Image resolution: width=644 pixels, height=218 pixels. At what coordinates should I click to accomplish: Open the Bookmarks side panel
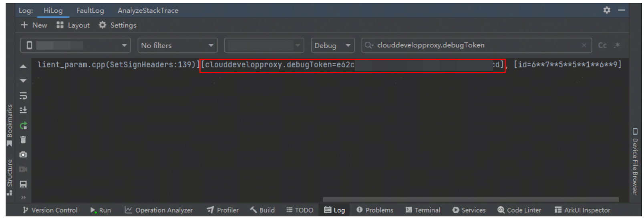click(x=10, y=125)
